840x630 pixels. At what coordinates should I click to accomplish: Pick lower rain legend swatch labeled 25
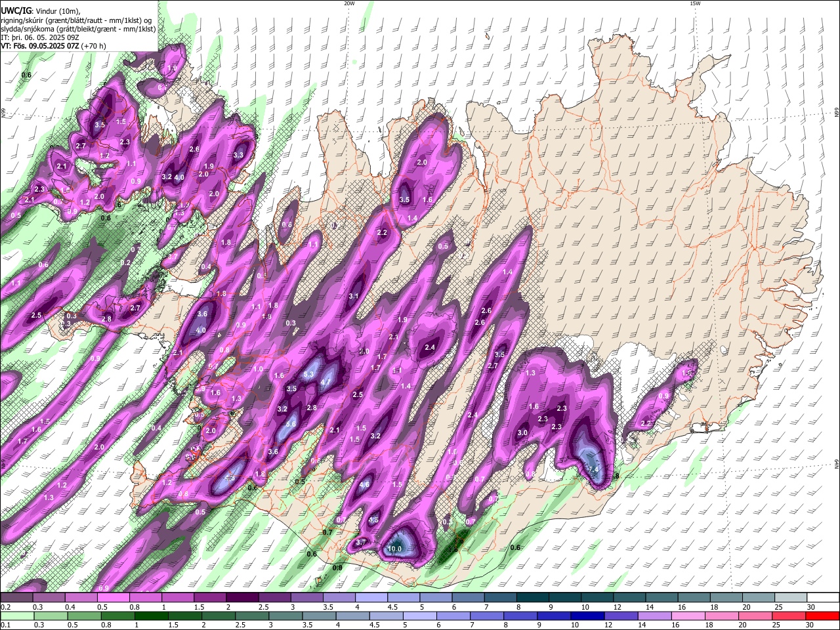point(789,616)
